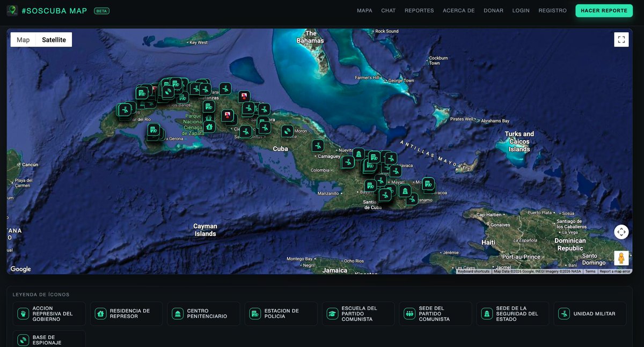
Task: Click the Google logo on the map
Action: [20, 269]
